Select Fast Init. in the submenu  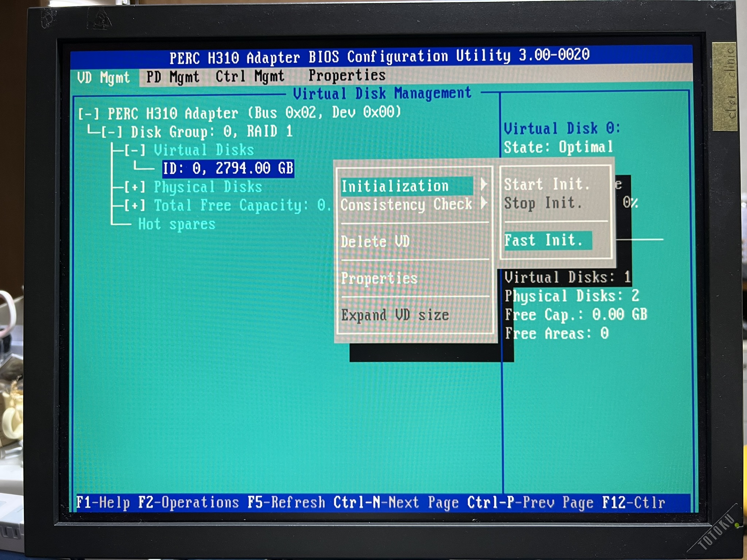(548, 240)
